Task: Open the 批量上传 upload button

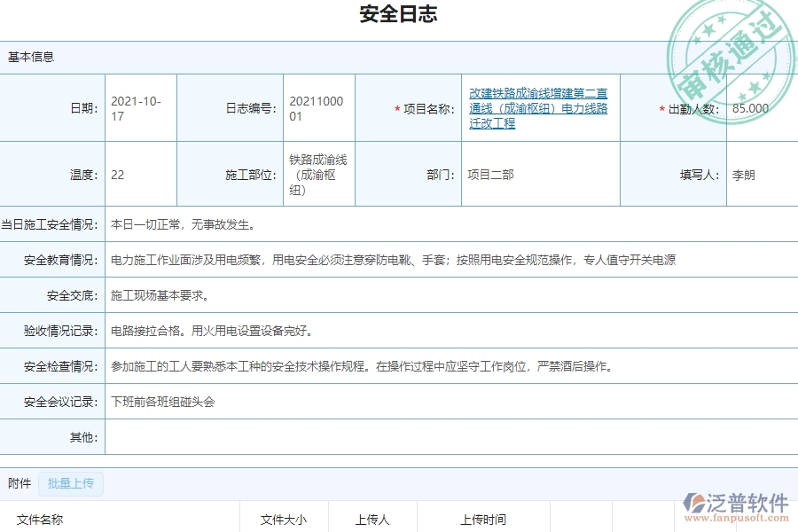Action: 71,483
